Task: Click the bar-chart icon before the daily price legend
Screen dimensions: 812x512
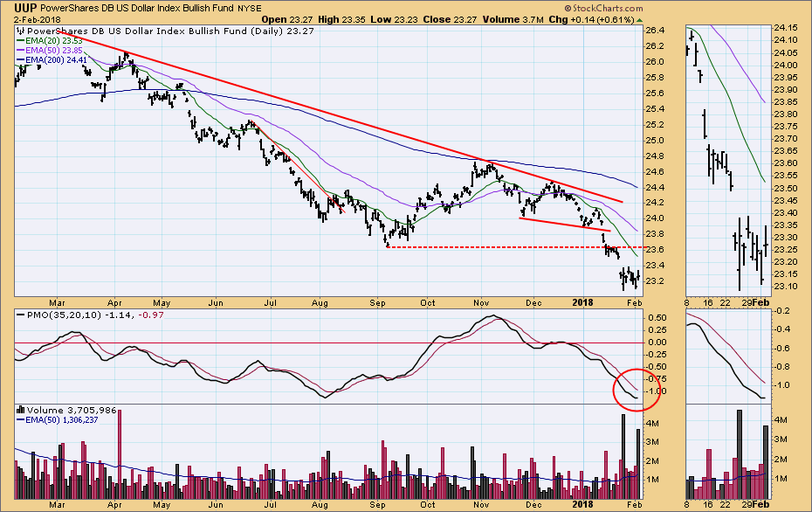Action: [21, 31]
